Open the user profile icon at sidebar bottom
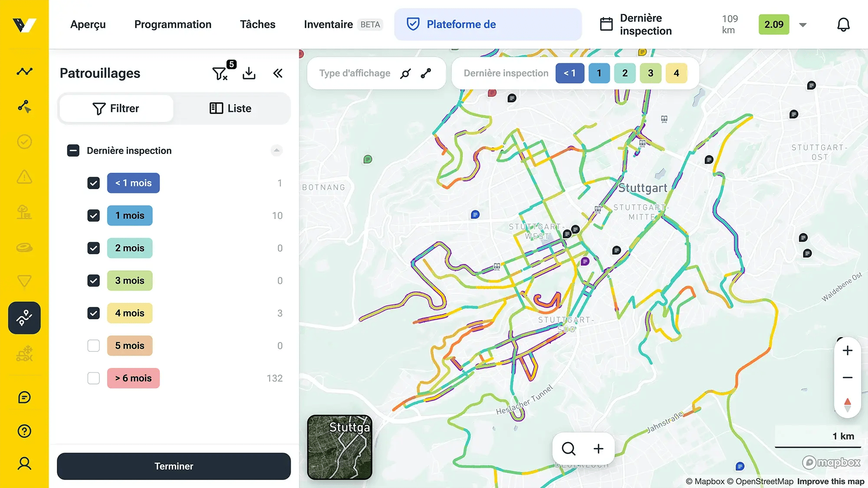This screenshot has width=868, height=488. tap(24, 463)
